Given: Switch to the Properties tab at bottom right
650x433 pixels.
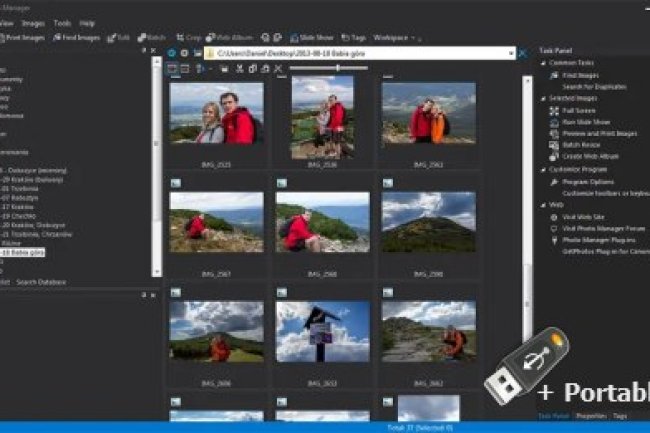Looking at the screenshot, I should coord(590,415).
